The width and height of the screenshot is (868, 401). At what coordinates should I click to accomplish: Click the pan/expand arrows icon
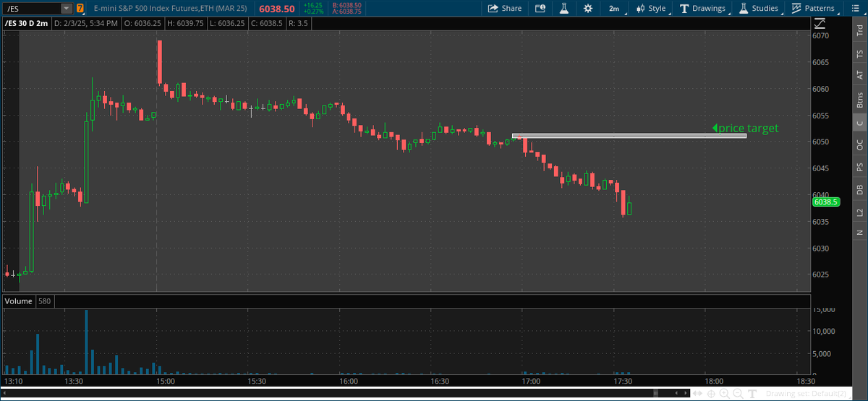(x=697, y=393)
